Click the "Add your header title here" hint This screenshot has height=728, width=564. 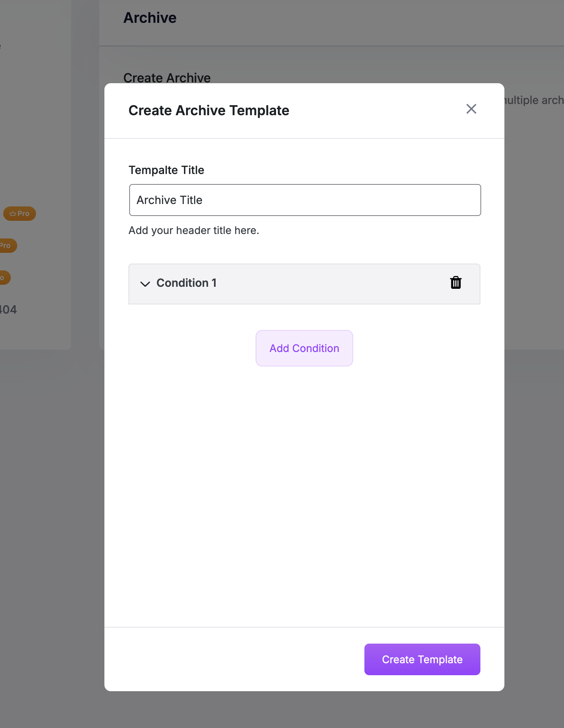[x=194, y=230]
